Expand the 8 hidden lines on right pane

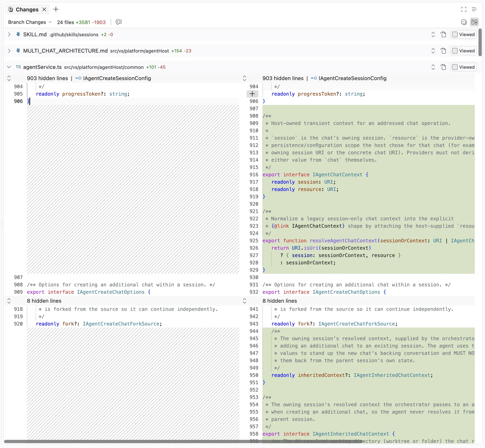(244, 301)
